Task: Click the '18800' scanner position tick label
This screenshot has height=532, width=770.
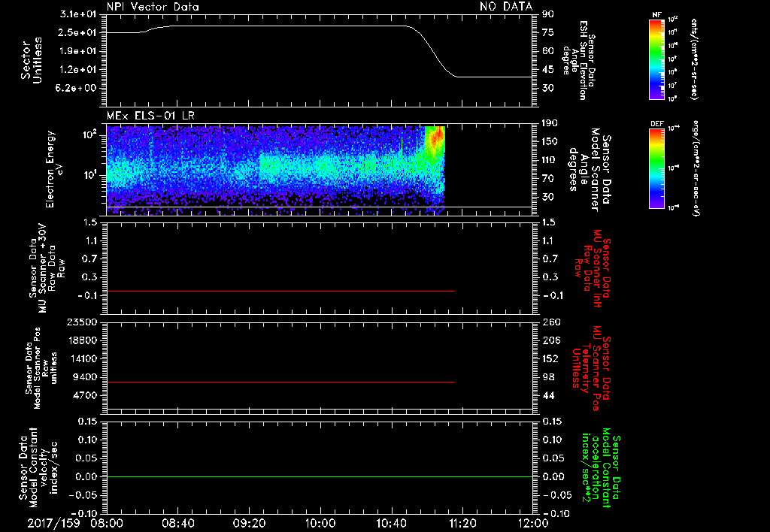Action: (81, 340)
